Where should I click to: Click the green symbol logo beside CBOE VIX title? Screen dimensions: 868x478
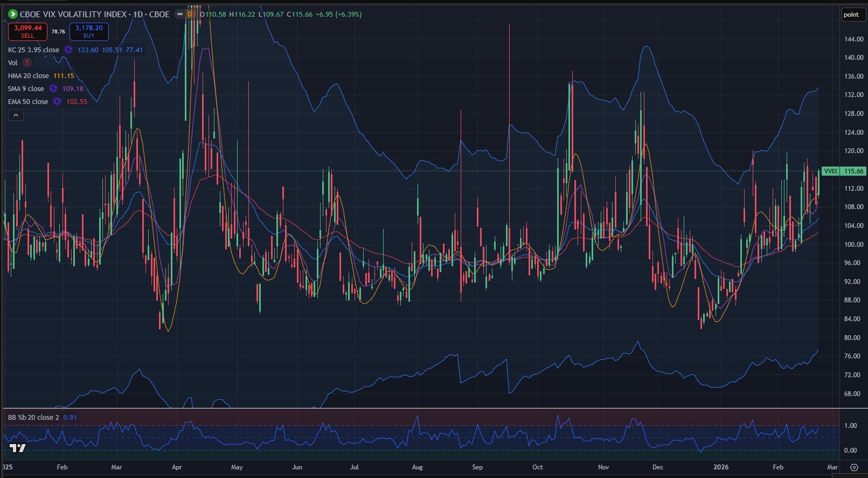click(13, 14)
